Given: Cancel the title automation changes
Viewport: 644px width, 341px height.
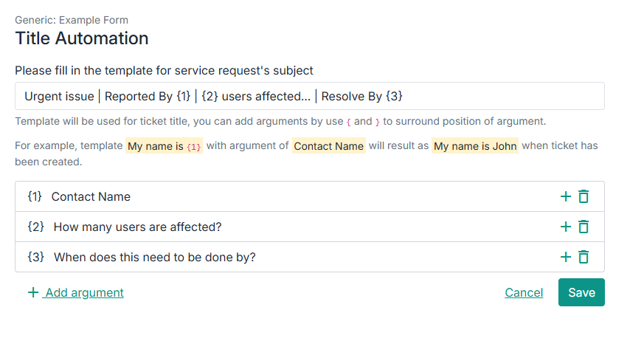Looking at the screenshot, I should click(x=524, y=292).
